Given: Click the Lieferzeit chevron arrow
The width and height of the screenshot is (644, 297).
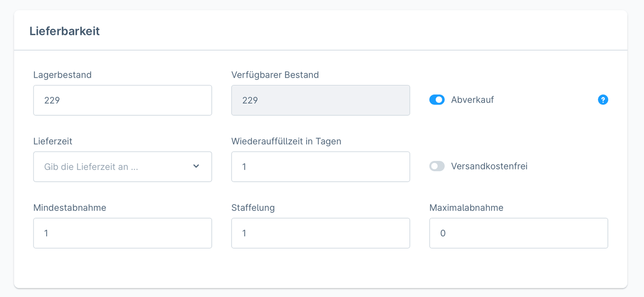Looking at the screenshot, I should point(196,166).
